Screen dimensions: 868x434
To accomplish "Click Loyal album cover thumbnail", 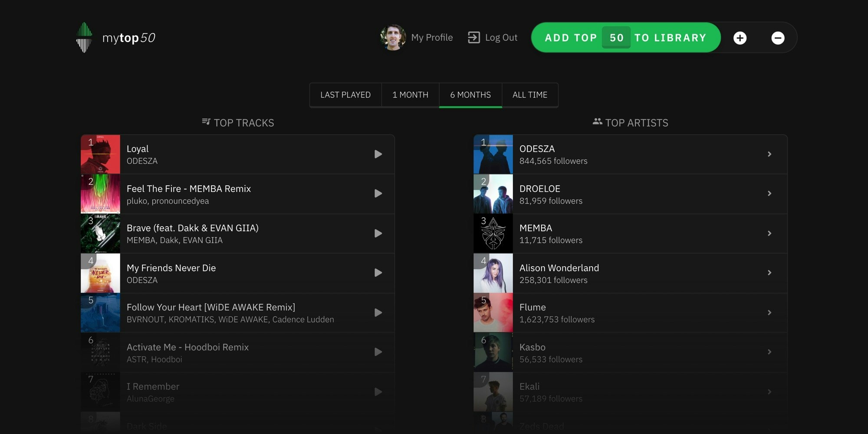I will click(100, 154).
